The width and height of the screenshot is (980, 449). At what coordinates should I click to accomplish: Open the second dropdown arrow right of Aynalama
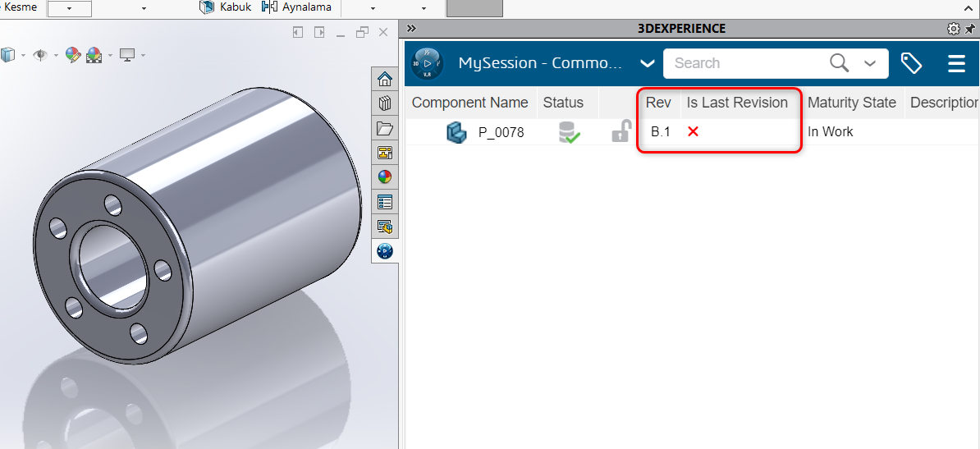point(424,9)
